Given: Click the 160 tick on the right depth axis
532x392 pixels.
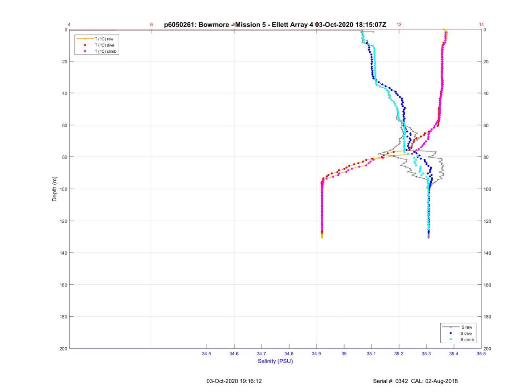Looking at the screenshot, I should pos(488,285).
